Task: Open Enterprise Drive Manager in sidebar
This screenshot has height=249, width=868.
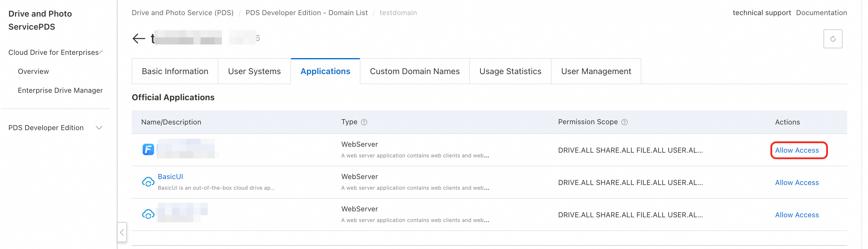Action: (x=60, y=90)
